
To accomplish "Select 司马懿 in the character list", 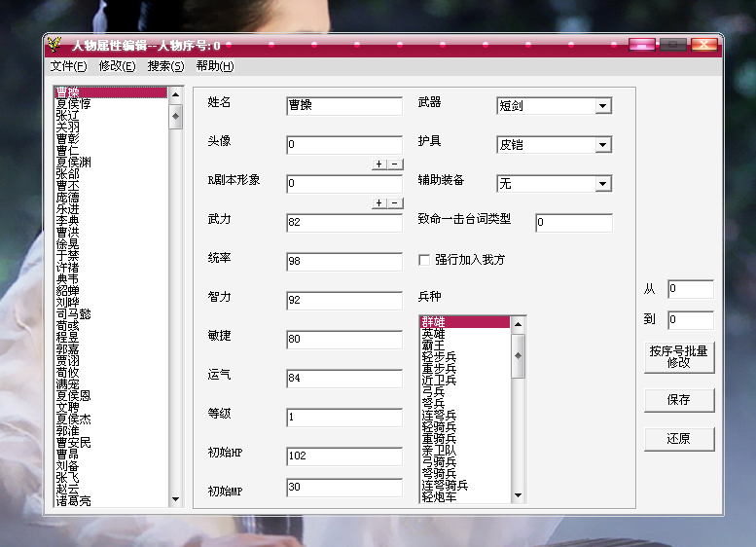I will (73, 313).
